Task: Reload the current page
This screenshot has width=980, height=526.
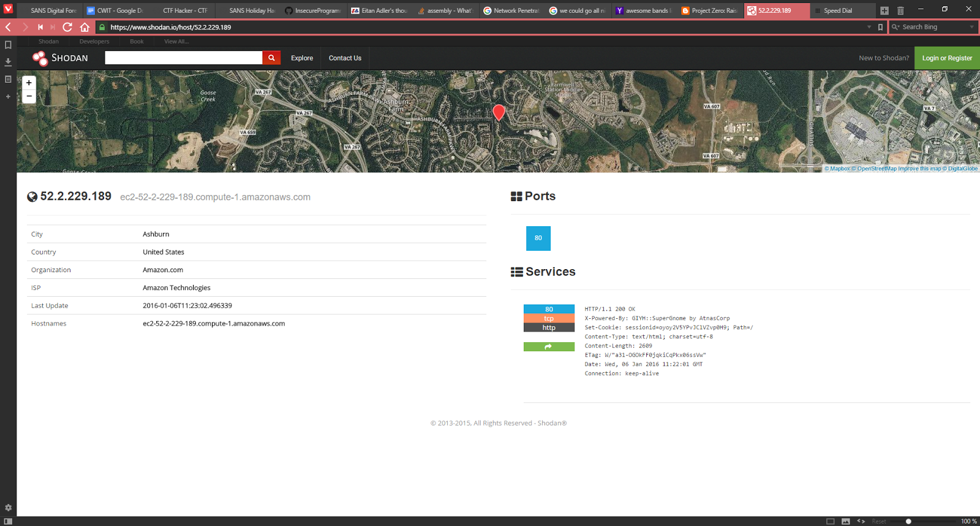Action: (67, 27)
